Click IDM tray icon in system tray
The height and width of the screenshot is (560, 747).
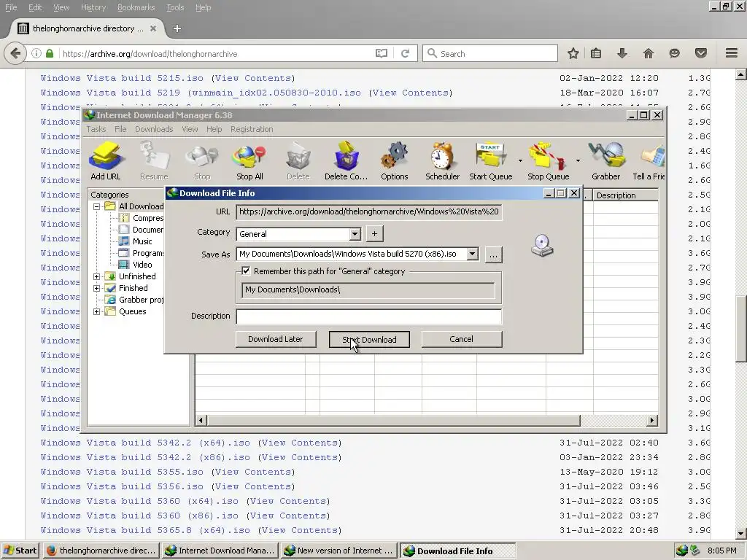(x=682, y=551)
